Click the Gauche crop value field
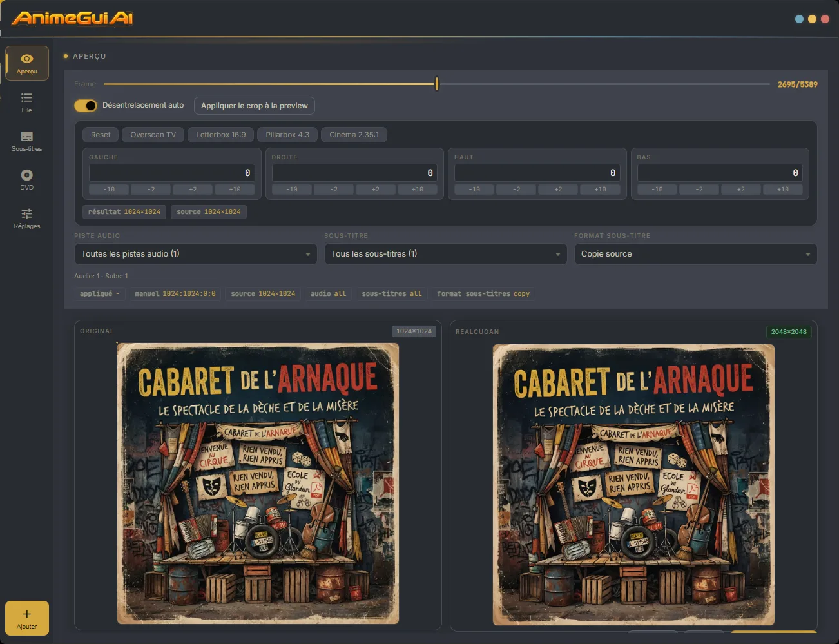The width and height of the screenshot is (839, 644). (172, 173)
